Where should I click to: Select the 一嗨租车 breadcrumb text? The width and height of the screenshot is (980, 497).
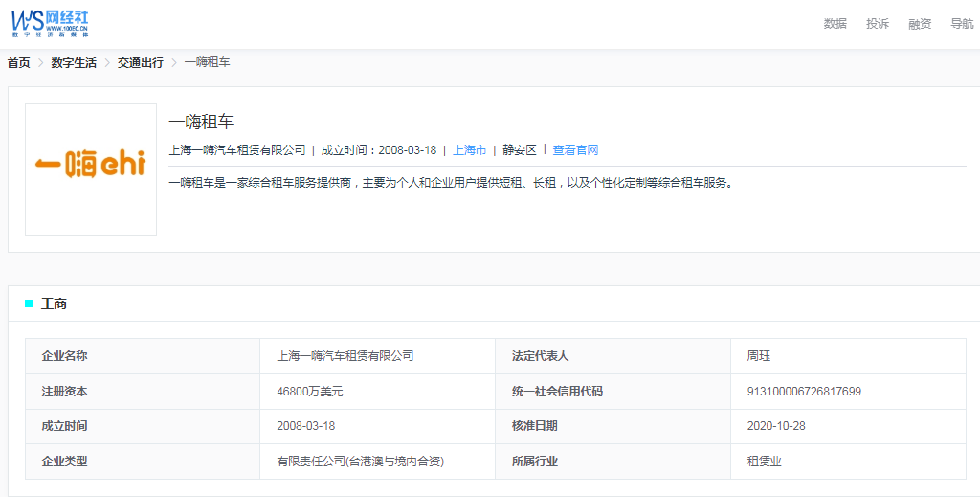point(207,62)
